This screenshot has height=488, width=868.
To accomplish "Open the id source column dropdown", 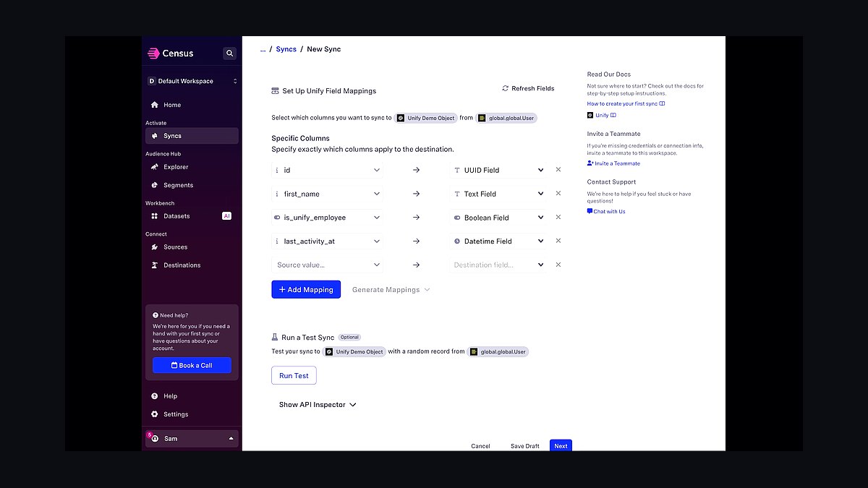I will [x=328, y=170].
